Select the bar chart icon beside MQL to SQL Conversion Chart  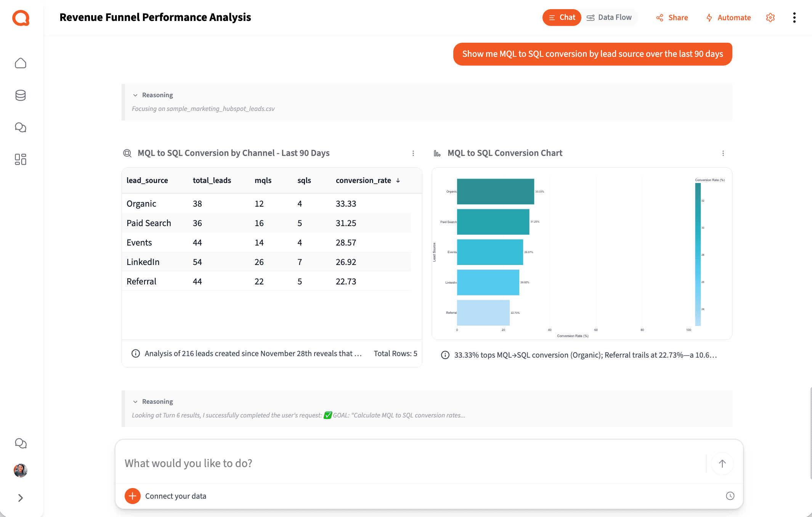click(x=437, y=153)
